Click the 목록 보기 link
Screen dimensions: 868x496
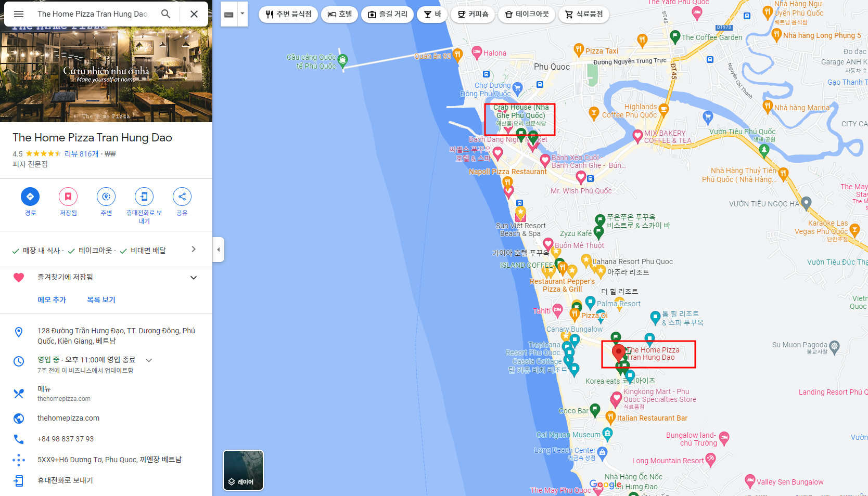(x=101, y=300)
